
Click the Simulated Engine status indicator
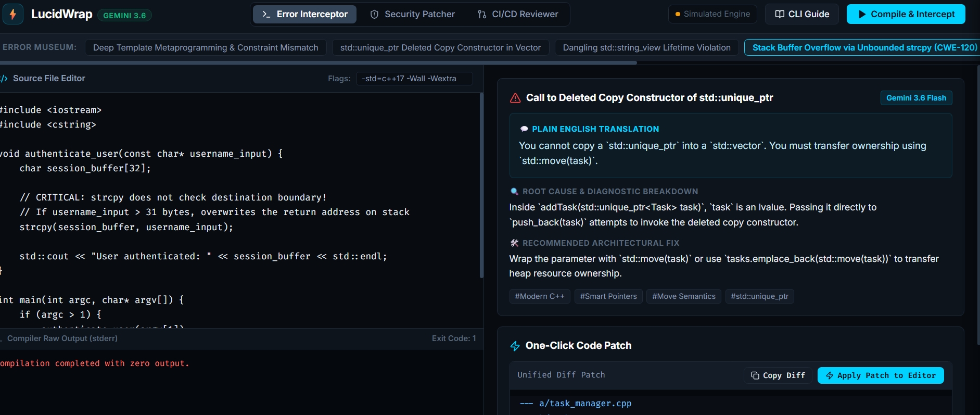712,14
